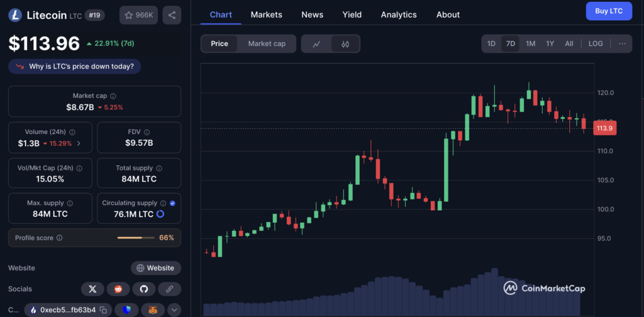The image size is (644, 317).
Task: Show Market cap info tooltip icon
Action: pos(113,96)
